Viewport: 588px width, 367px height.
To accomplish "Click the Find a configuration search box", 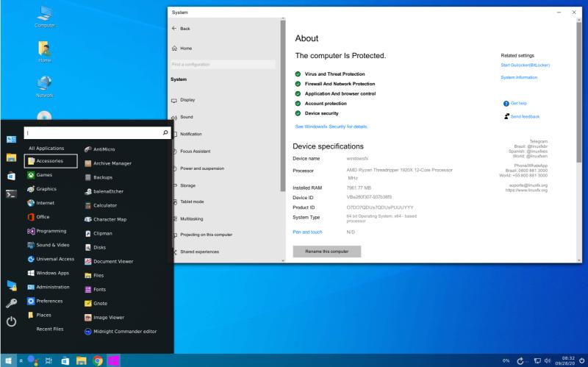I will pos(223,65).
